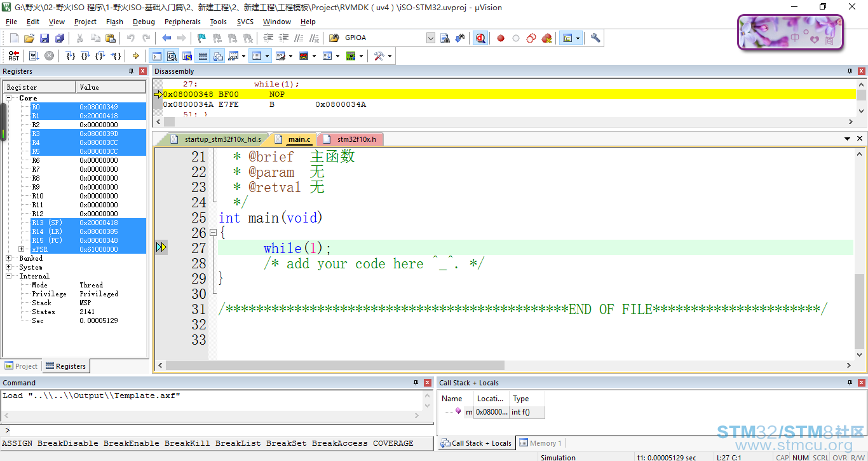The width and height of the screenshot is (868, 461).
Task: Expand the System register group
Action: tap(10, 267)
